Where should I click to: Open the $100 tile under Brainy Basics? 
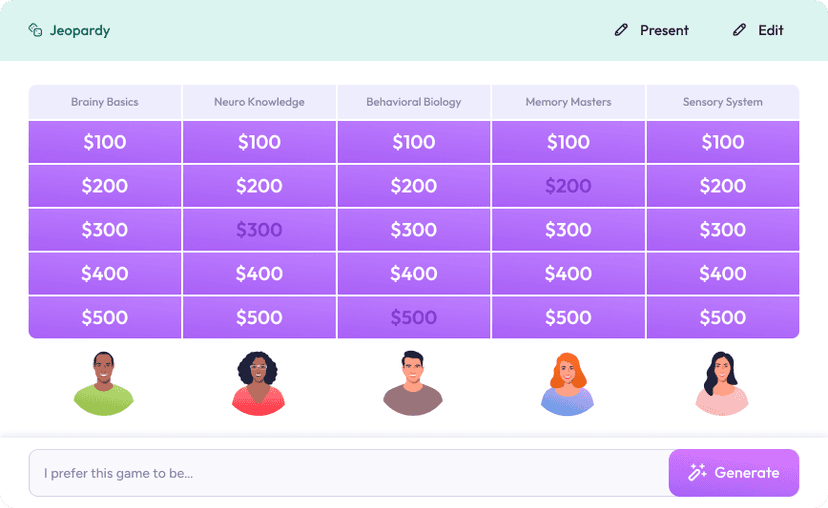point(105,142)
